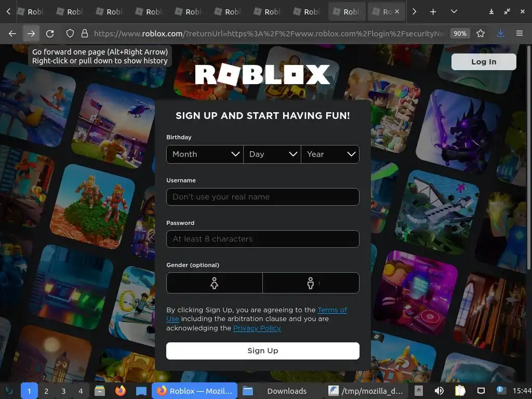Image resolution: width=532 pixels, height=399 pixels.
Task: Click the Log In button
Action: [484, 62]
